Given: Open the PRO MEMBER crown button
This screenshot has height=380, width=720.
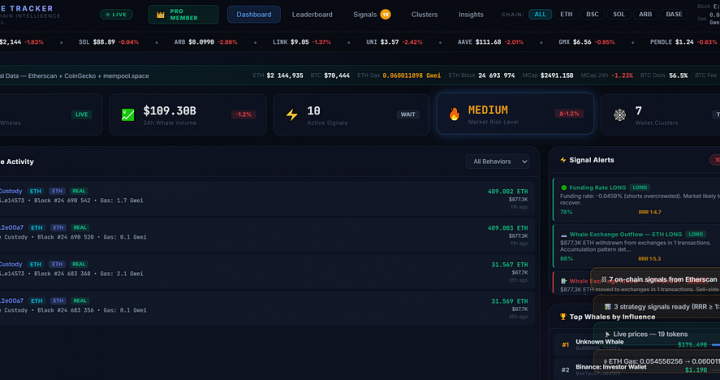Looking at the screenshot, I should point(183,15).
